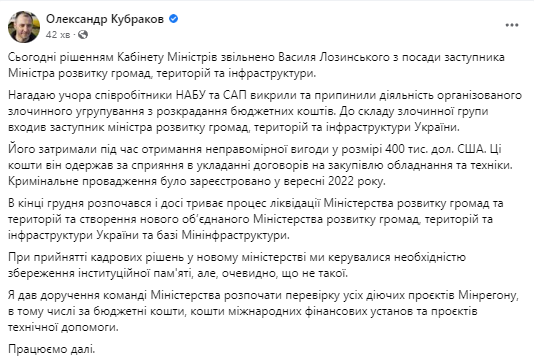Open the Олександр Кубраков profile name link

click(105, 19)
